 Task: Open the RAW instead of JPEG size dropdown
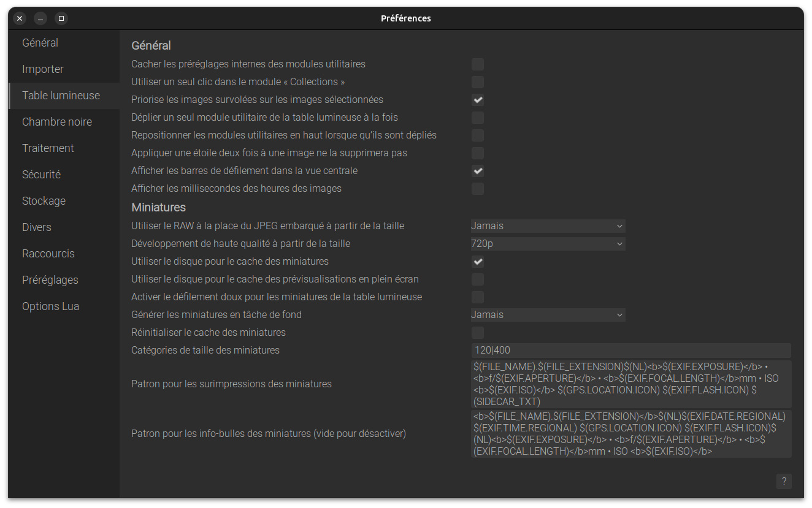[548, 226]
